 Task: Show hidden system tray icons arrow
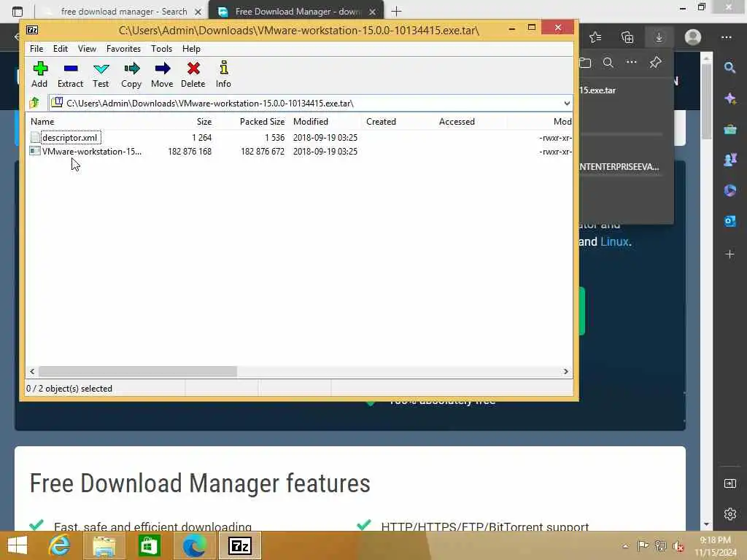[625, 546]
